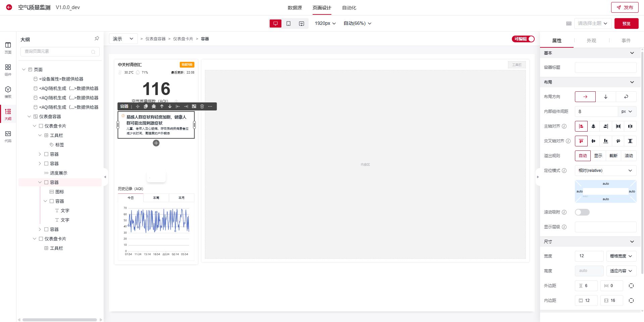Enable the 滚动吸附 scroll snap toggle

pos(582,212)
